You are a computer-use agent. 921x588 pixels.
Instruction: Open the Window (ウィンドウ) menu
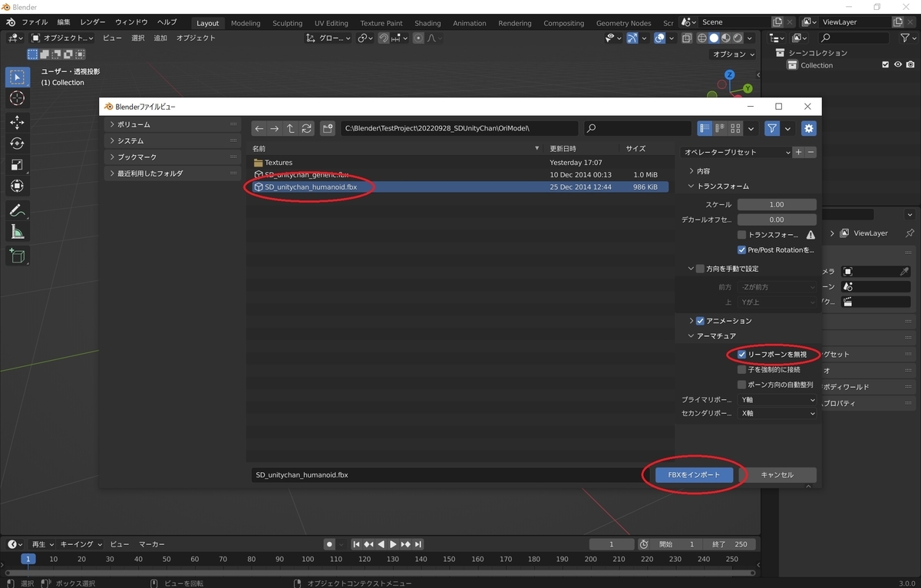click(x=131, y=22)
